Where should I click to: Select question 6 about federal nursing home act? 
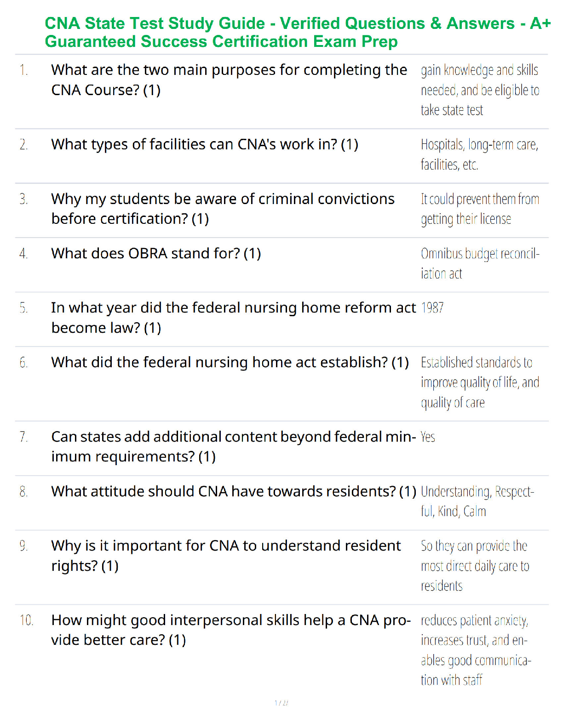(x=230, y=362)
